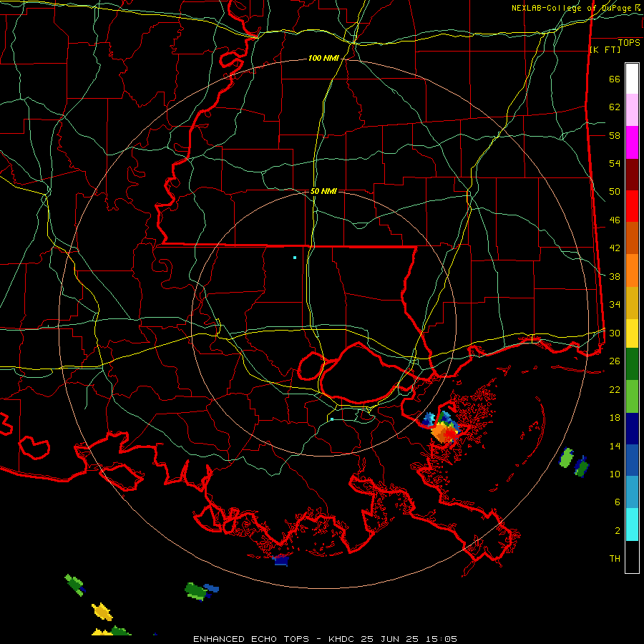Click the light green legend swatch
Image resolution: width=644 pixels, height=644 pixels.
click(x=632, y=396)
